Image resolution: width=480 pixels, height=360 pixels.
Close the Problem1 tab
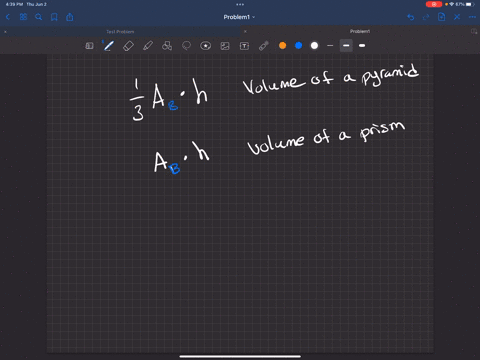tap(245, 31)
